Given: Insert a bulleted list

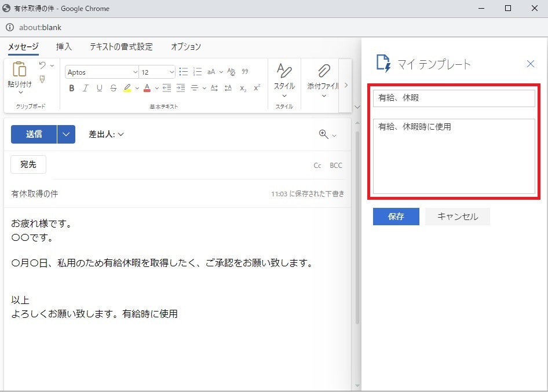Looking at the screenshot, I should click(x=183, y=72).
